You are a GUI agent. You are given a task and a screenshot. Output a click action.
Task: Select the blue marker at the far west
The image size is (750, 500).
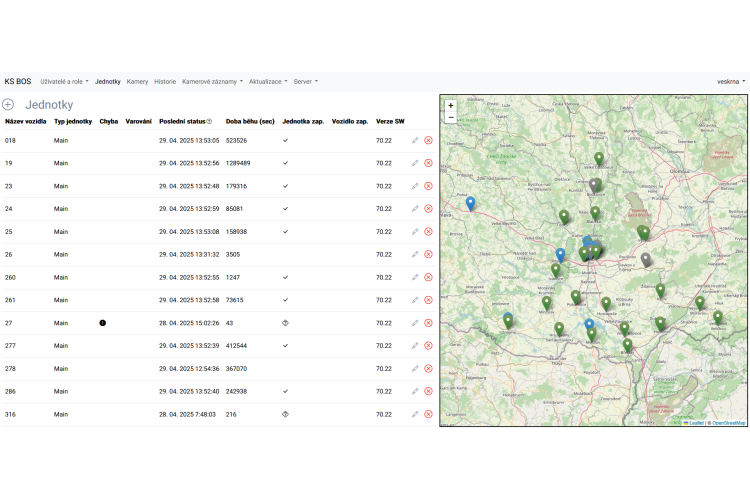tap(471, 203)
